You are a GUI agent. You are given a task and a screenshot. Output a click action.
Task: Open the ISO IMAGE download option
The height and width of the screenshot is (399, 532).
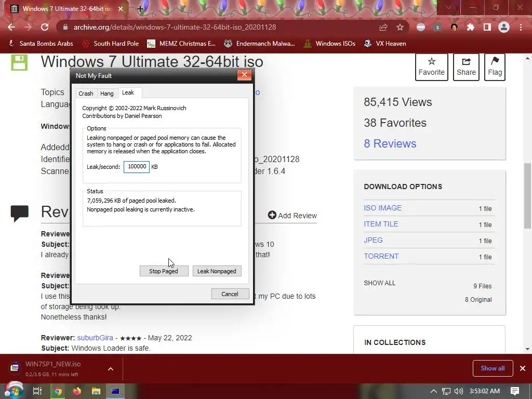point(383,208)
